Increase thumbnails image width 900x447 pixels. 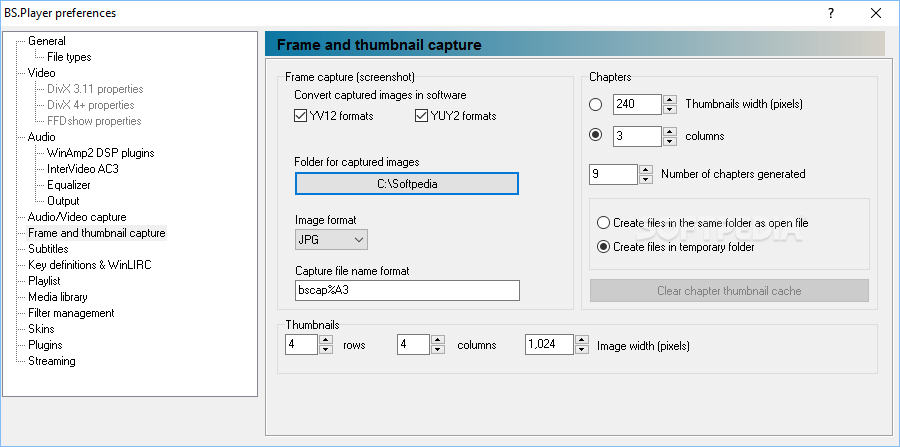581,340
